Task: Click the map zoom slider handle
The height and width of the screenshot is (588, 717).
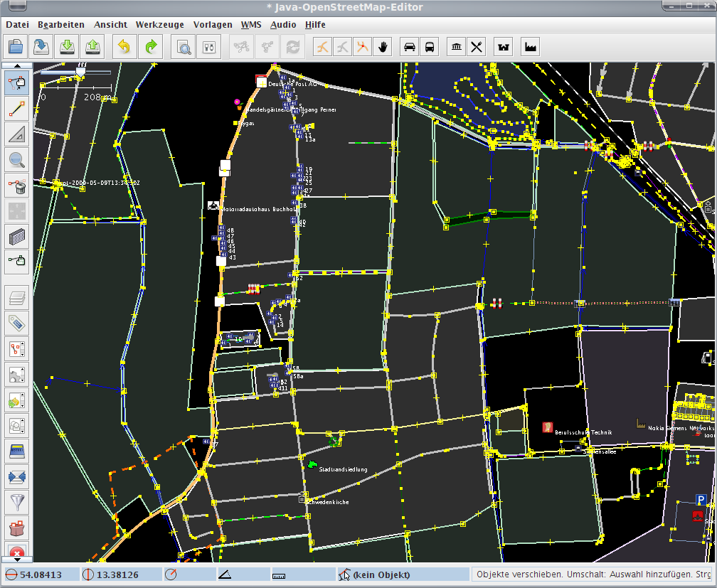Action: click(80, 70)
